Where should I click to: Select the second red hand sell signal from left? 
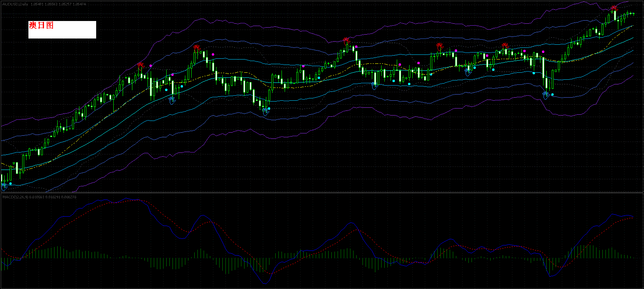point(197,49)
